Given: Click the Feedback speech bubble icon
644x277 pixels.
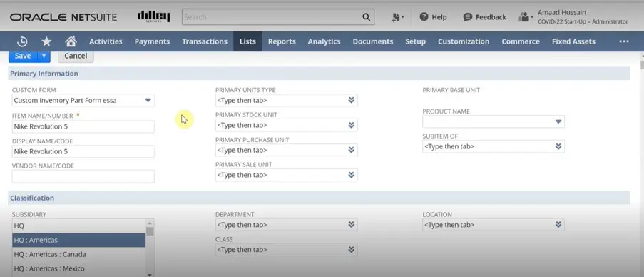Looking at the screenshot, I should click(x=467, y=17).
